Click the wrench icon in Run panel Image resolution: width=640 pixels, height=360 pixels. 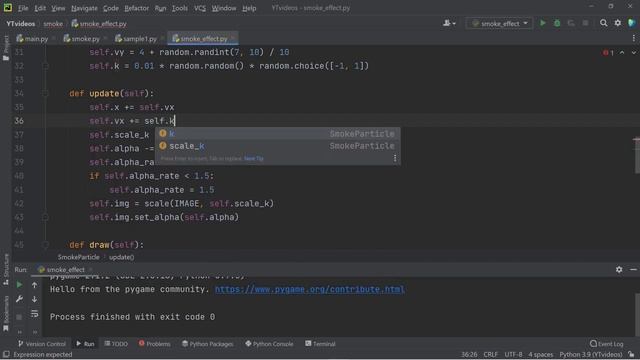(x=19, y=299)
